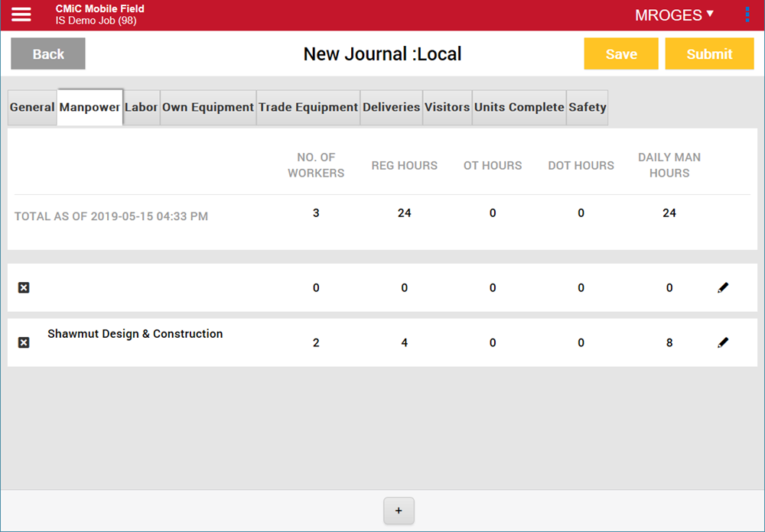The height and width of the screenshot is (532, 765).
Task: Open the vertical three-dot options menu
Action: pos(747,15)
